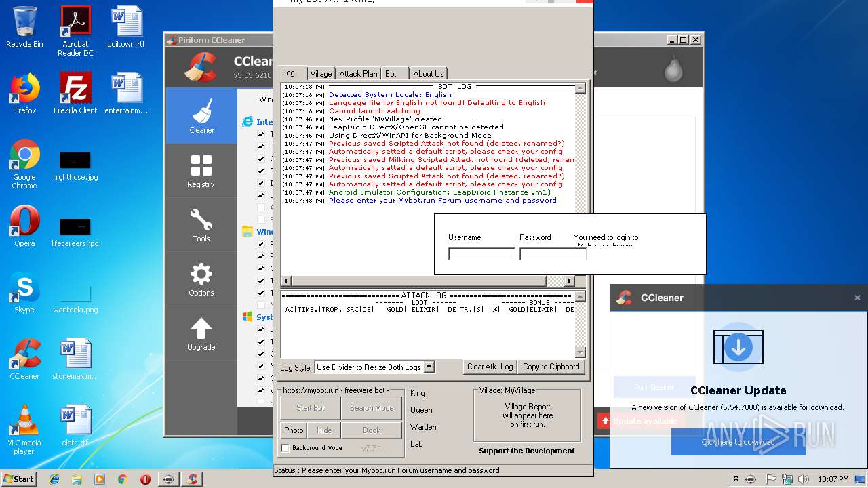Image resolution: width=868 pixels, height=488 pixels.
Task: Click the Username input field
Action: click(x=481, y=254)
